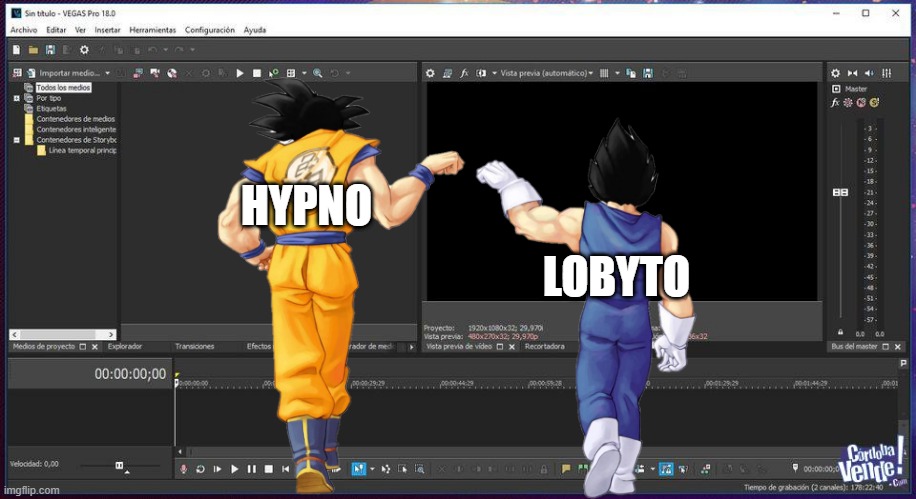Expand the Por tipo tree node

click(x=16, y=98)
